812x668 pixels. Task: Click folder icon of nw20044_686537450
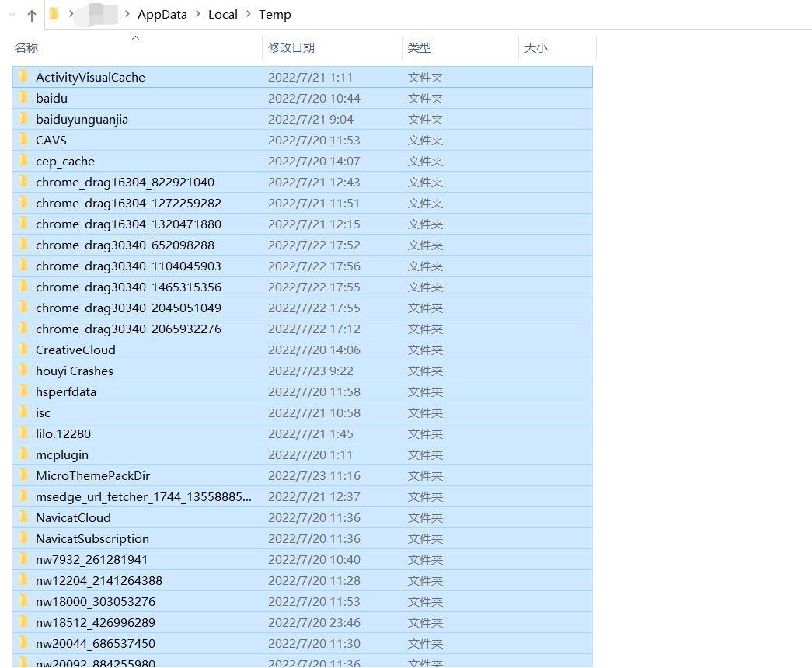24,642
